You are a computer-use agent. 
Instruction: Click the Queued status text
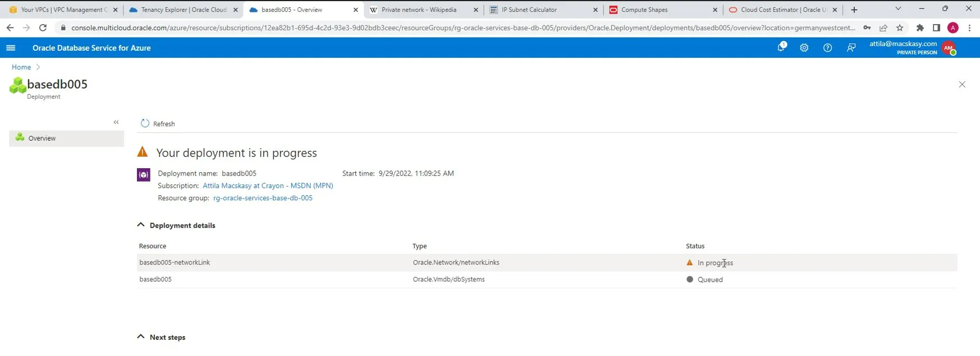(x=710, y=280)
